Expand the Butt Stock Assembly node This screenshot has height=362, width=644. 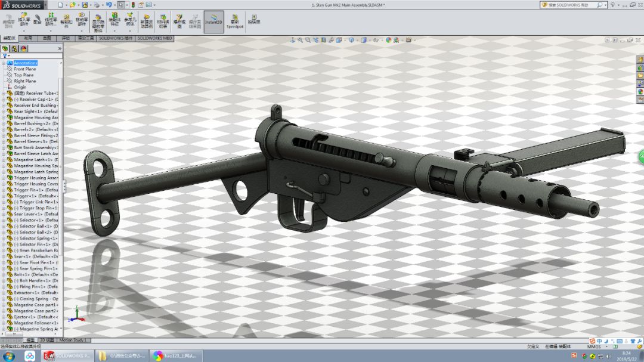pos(4,147)
